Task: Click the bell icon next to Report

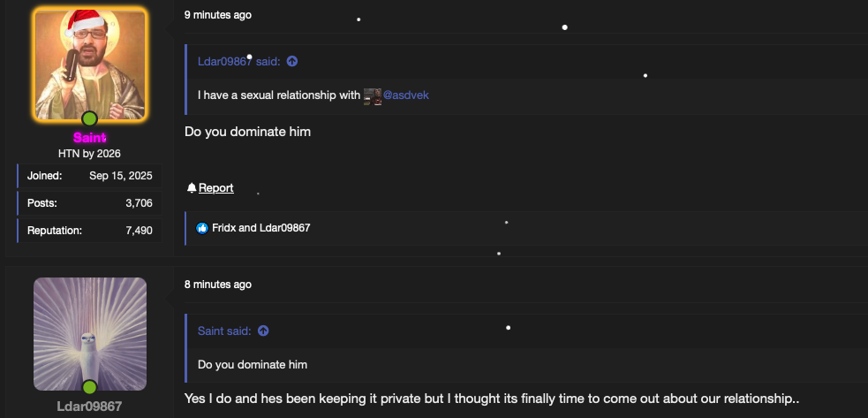Action: [x=191, y=188]
